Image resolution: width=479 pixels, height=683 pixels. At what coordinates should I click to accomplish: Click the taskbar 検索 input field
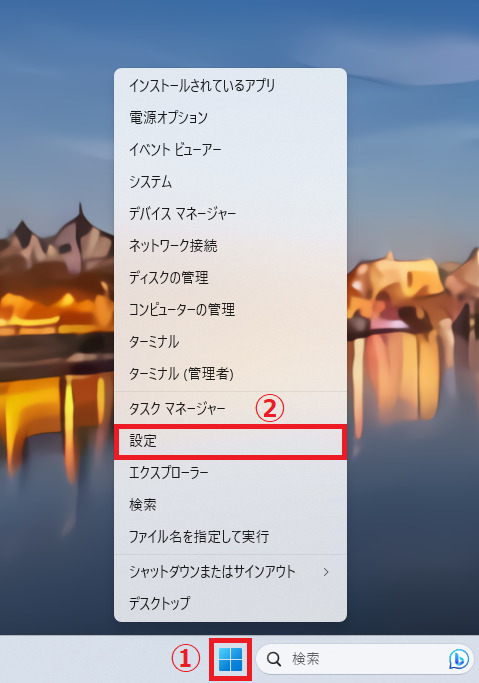(365, 659)
